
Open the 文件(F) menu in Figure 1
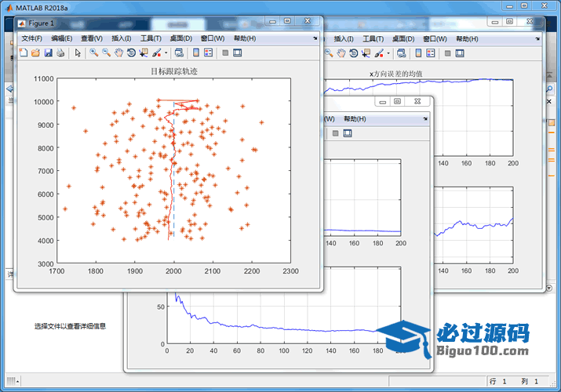pos(32,38)
